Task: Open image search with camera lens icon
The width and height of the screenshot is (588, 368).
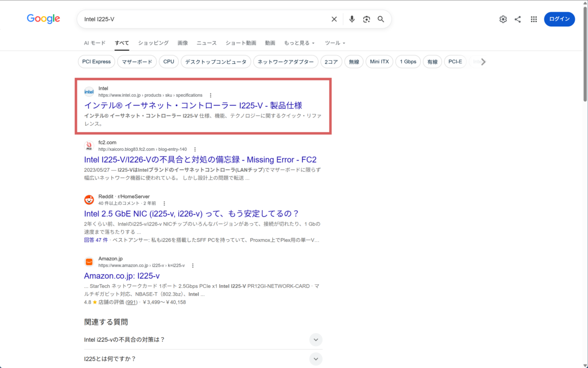Action: (367, 19)
